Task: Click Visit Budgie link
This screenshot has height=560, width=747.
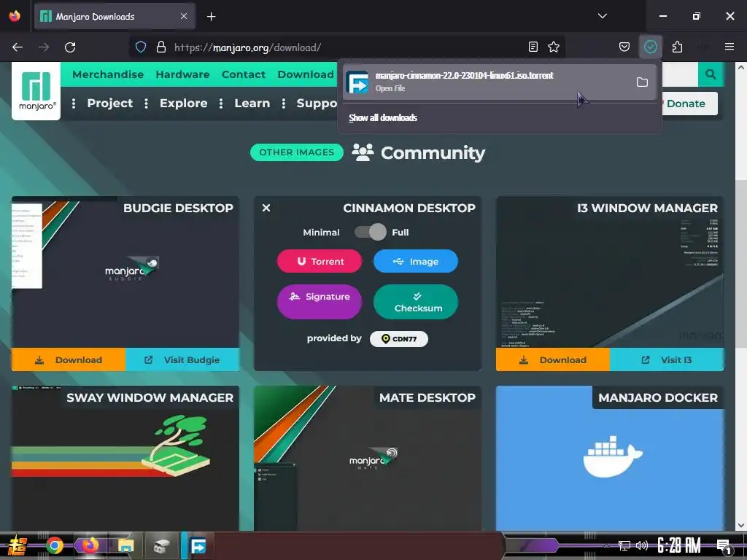Action: click(182, 359)
